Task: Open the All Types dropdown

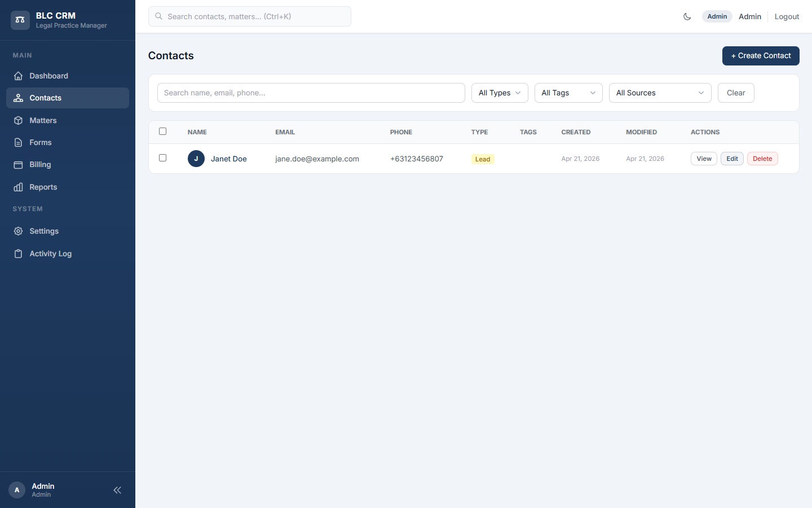Action: click(500, 93)
